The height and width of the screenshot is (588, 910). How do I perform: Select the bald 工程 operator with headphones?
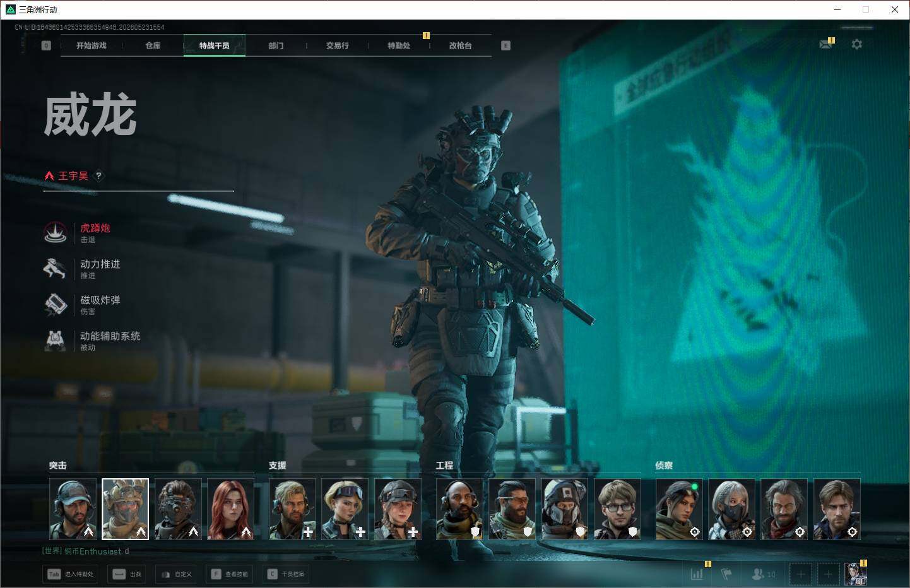459,509
